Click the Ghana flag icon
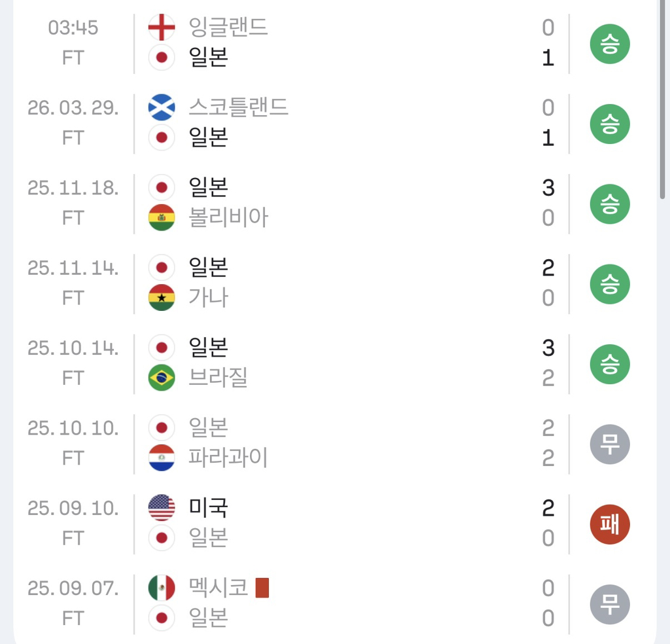The width and height of the screenshot is (670, 644). coord(162,298)
